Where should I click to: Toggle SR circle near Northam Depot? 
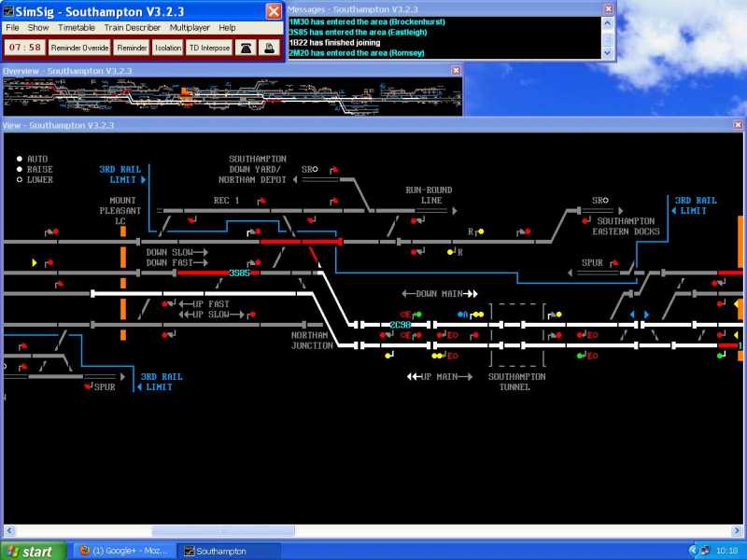(315, 169)
